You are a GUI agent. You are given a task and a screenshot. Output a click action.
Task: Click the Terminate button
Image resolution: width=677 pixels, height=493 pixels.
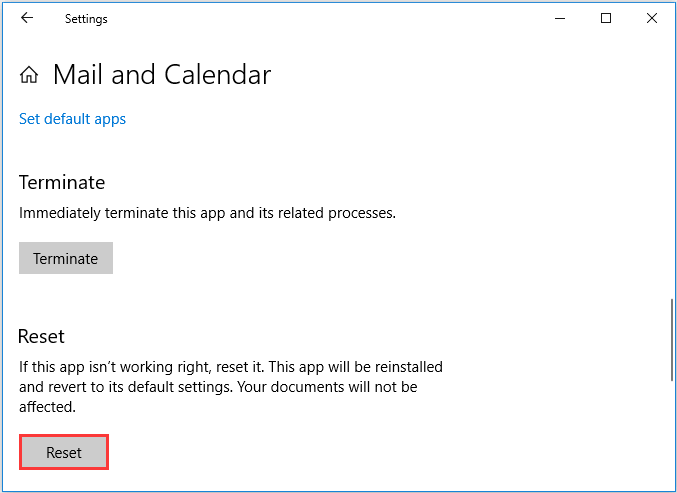click(66, 258)
